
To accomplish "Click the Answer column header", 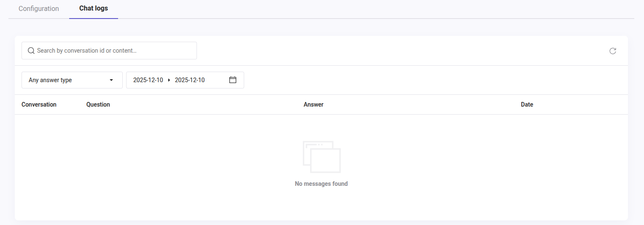I will point(313,104).
